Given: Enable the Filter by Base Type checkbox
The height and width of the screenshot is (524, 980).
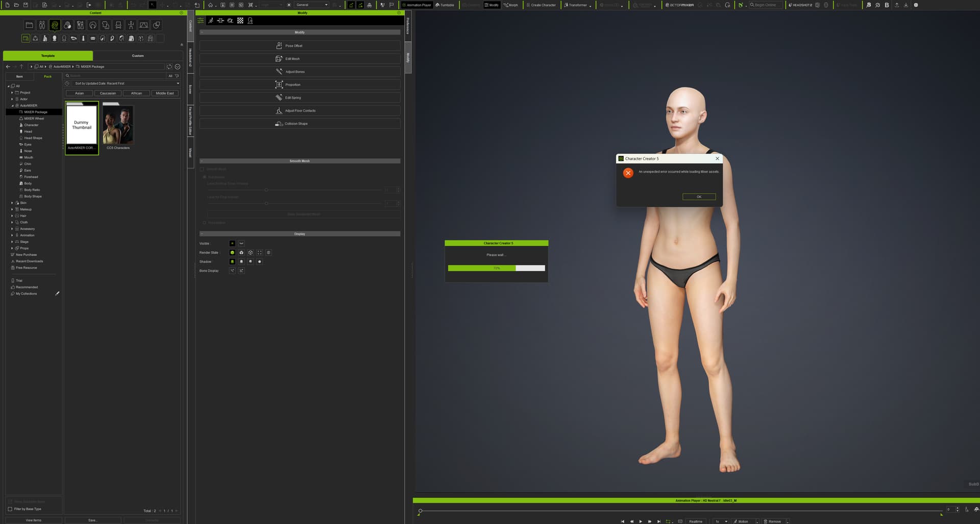Looking at the screenshot, I should coord(10,509).
